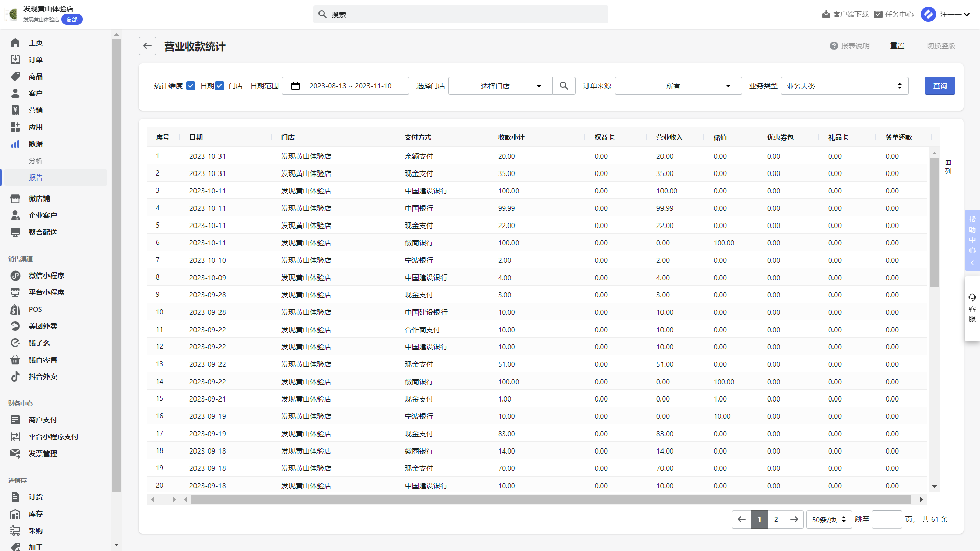Open the 发票管理 invoice icon

[15, 454]
